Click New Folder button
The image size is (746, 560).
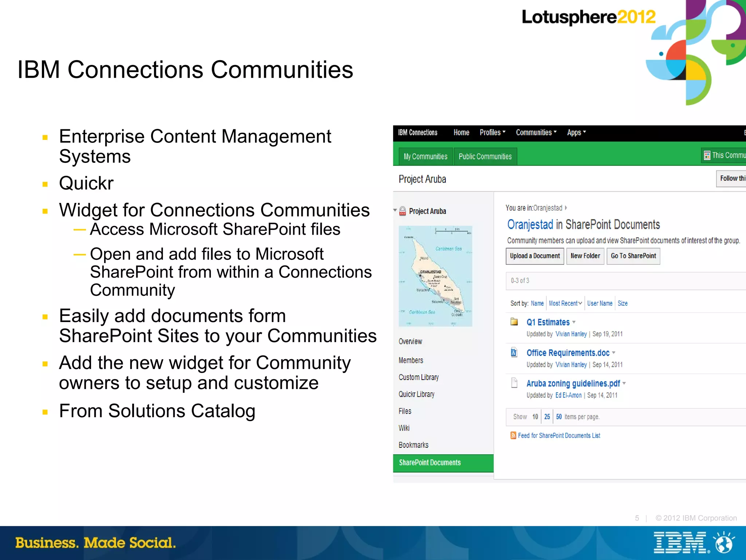click(x=585, y=256)
